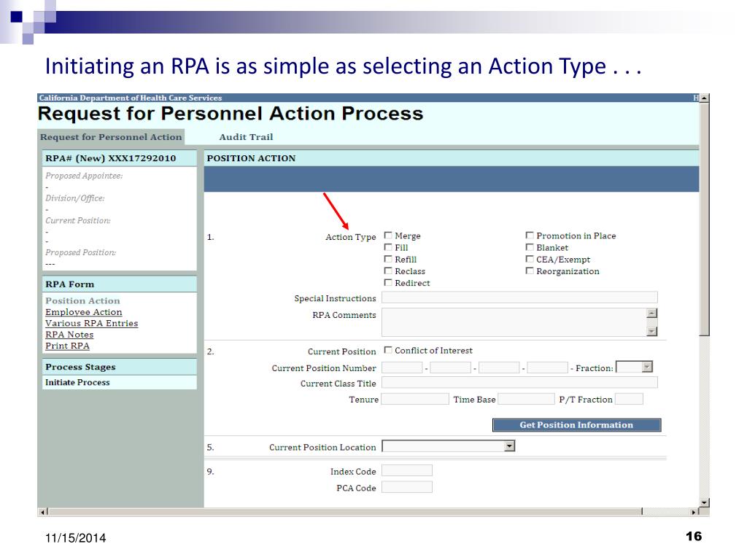Select the Request for Personnel Action tab
747x560 pixels.
[111, 137]
